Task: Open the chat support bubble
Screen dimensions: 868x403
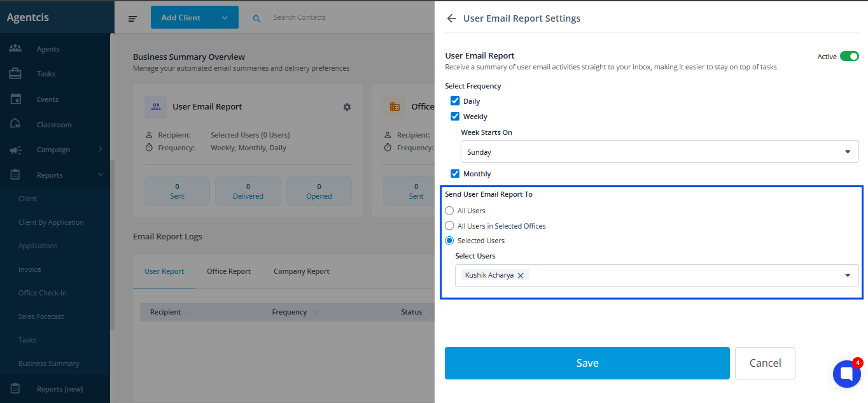Action: coord(846,374)
